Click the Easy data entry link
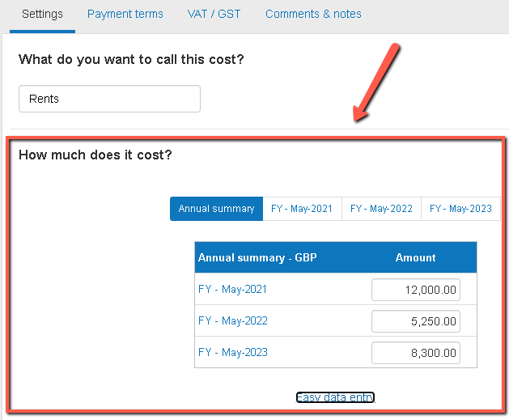 335,397
